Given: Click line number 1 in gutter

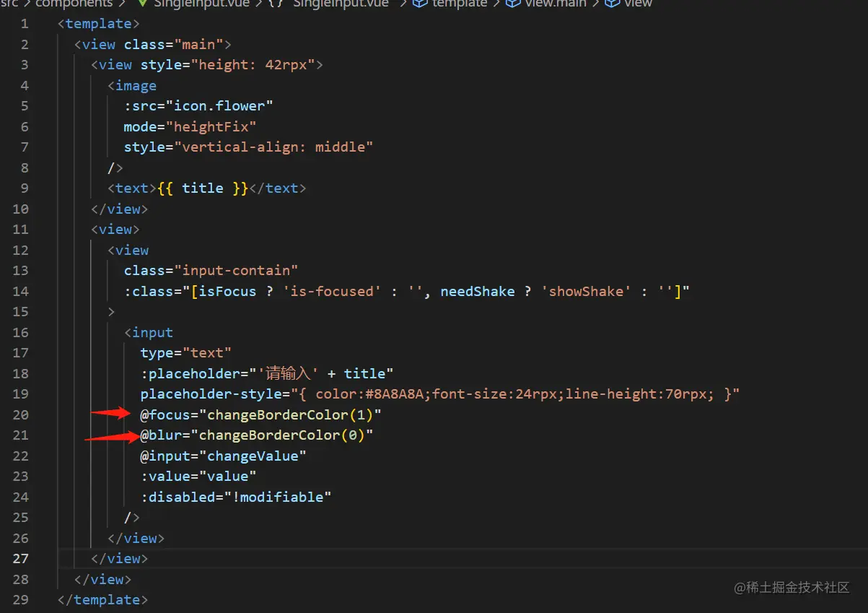Looking at the screenshot, I should pyautogui.click(x=25, y=24).
